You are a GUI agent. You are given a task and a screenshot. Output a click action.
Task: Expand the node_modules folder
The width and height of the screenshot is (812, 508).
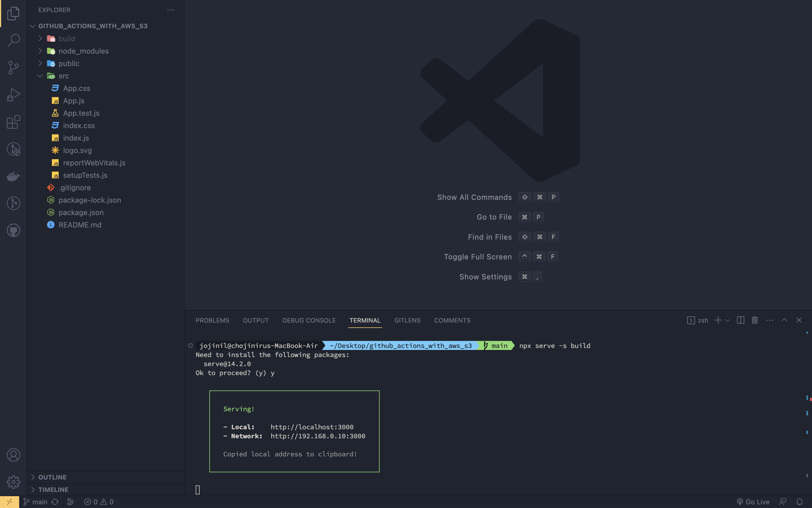105,51
